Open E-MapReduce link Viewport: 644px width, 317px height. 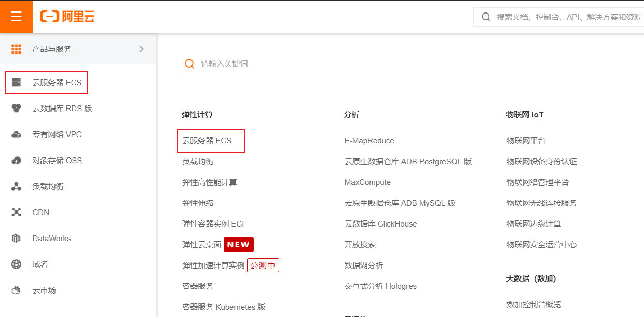pyautogui.click(x=369, y=140)
